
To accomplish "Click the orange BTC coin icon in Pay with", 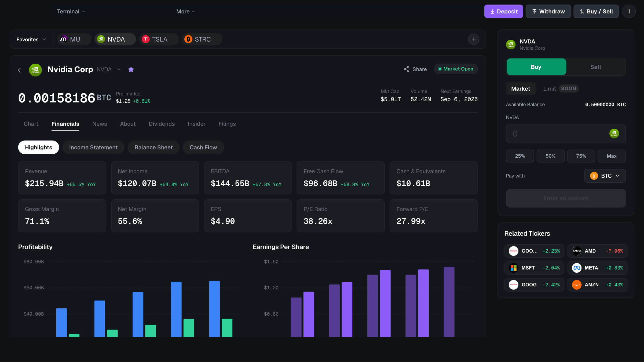I will (594, 176).
